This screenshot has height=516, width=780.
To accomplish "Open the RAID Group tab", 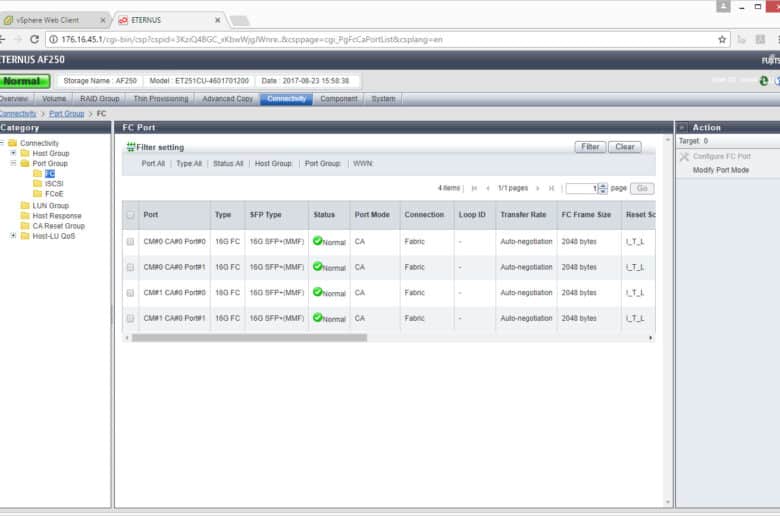I will click(99, 99).
